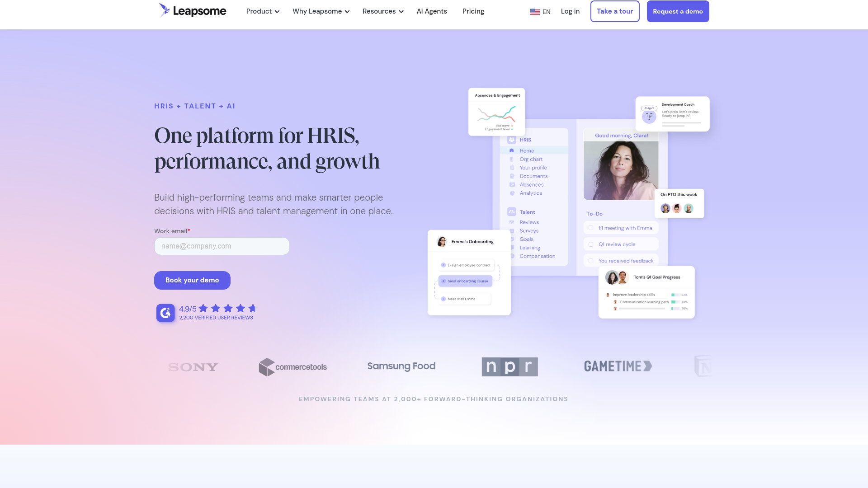Click the Communication learning path progress bar
The image size is (868, 488).
pos(675,302)
